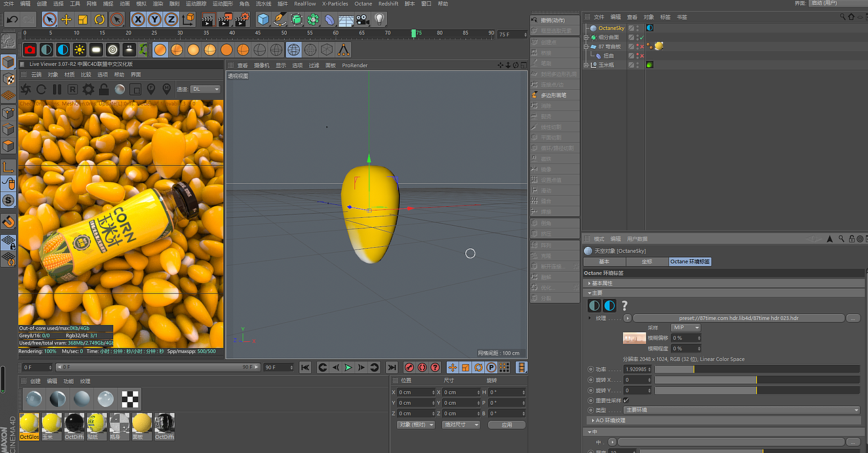Open the DL channel dropdown
This screenshot has height=453, width=868.
[x=205, y=89]
